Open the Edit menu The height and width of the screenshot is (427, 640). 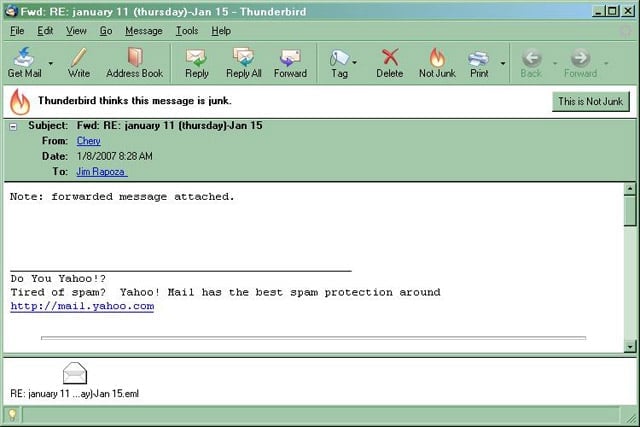[45, 31]
